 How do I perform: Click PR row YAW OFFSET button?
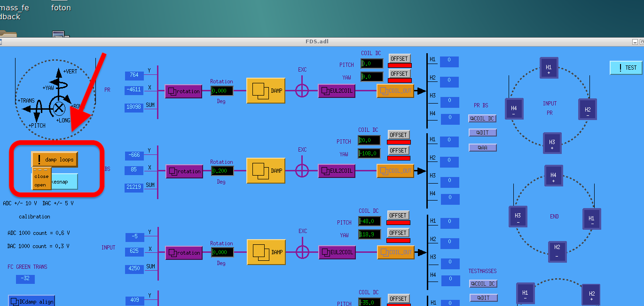pos(400,73)
